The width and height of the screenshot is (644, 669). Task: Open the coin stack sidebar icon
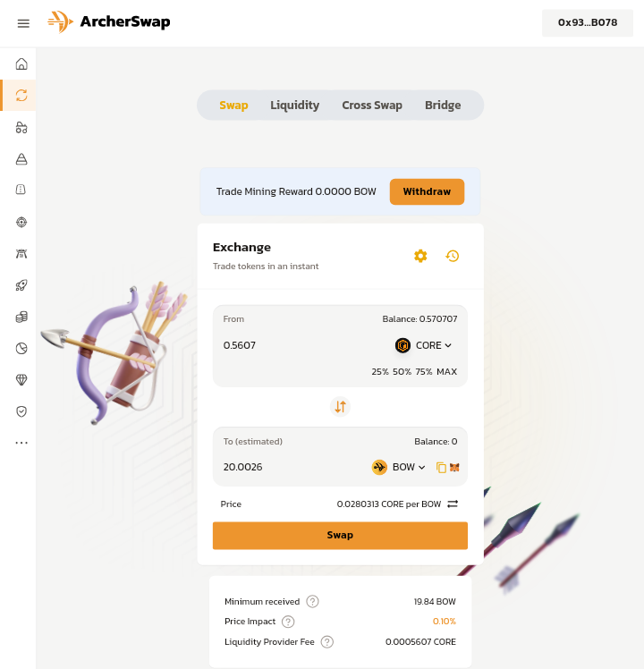point(21,317)
